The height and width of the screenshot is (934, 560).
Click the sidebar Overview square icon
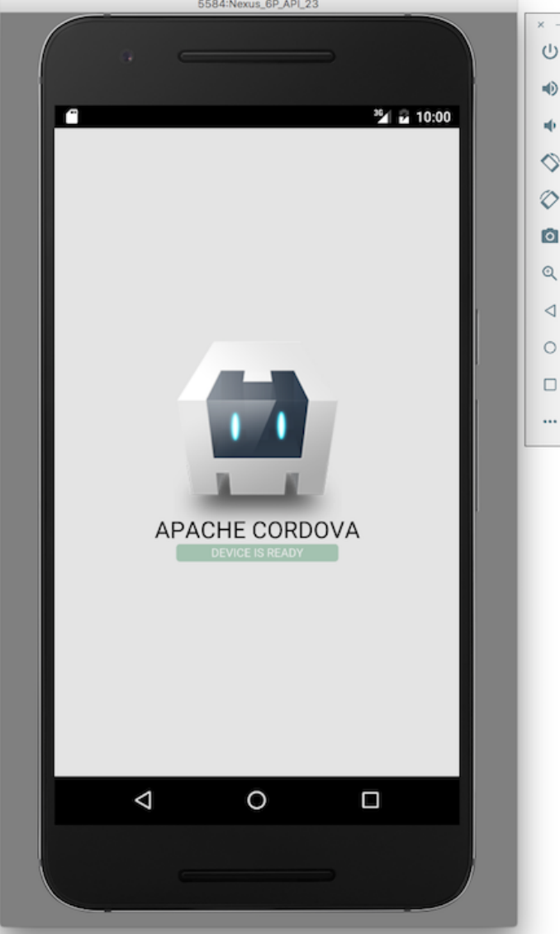pos(550,384)
